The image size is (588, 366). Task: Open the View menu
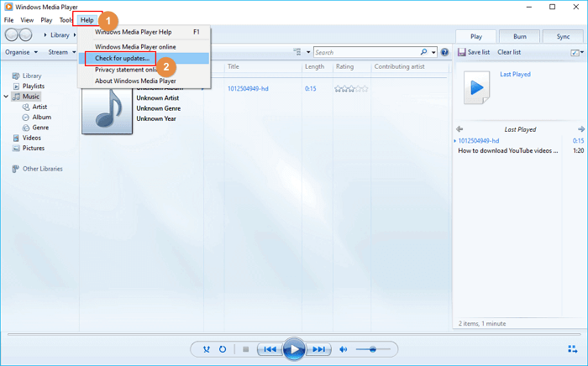(x=27, y=20)
